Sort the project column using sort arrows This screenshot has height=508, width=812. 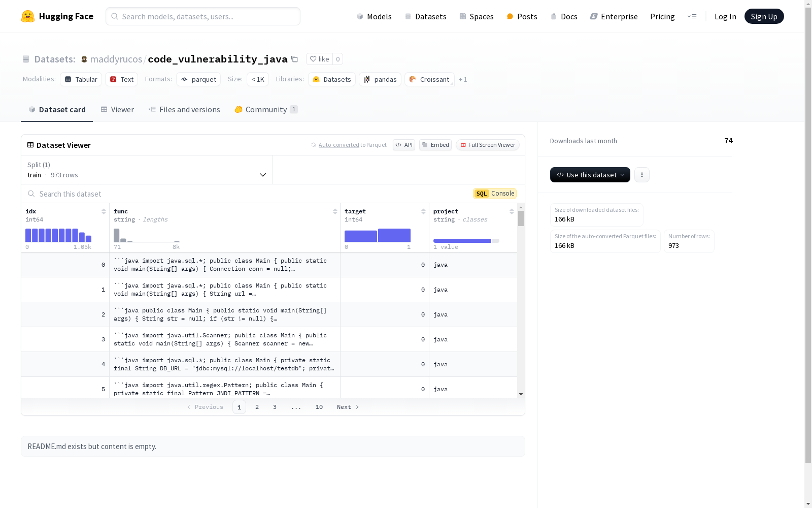(512, 211)
